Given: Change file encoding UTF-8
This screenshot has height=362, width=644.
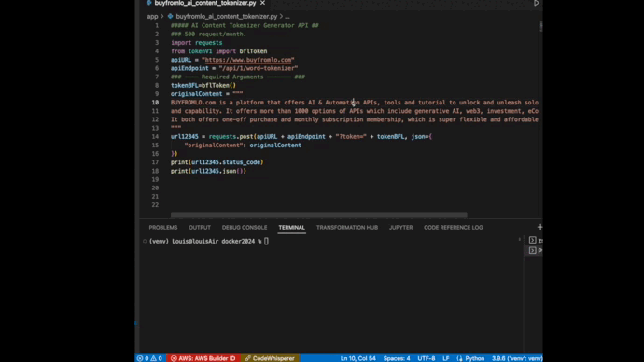Looking at the screenshot, I should coord(427,358).
